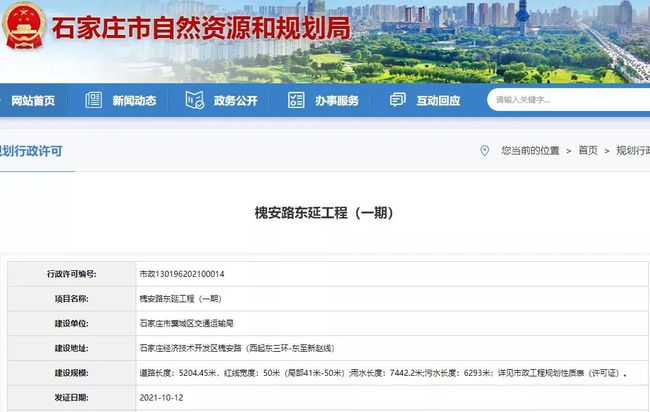Image resolution: width=650 pixels, height=412 pixels.
Task: Click the 办事服务 checklist icon
Action: click(x=296, y=100)
